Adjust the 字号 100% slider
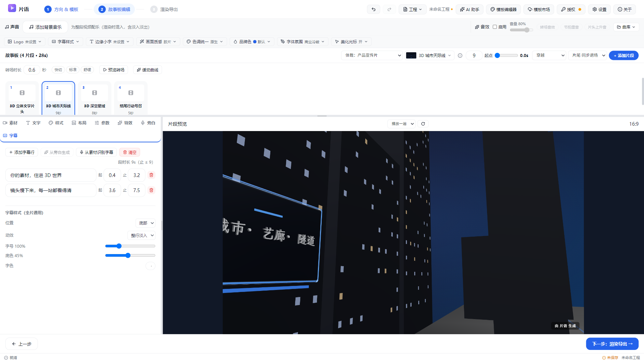This screenshot has width=644, height=362. click(x=130, y=246)
